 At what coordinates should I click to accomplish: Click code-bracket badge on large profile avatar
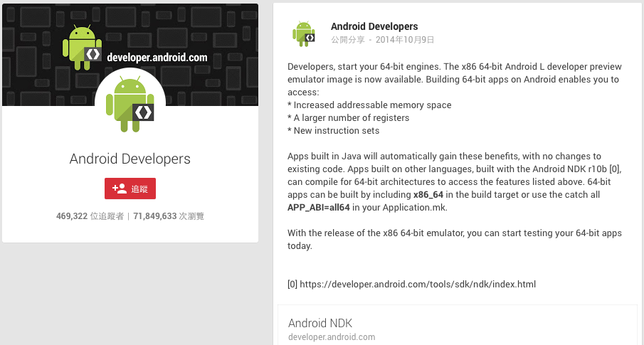(143, 112)
